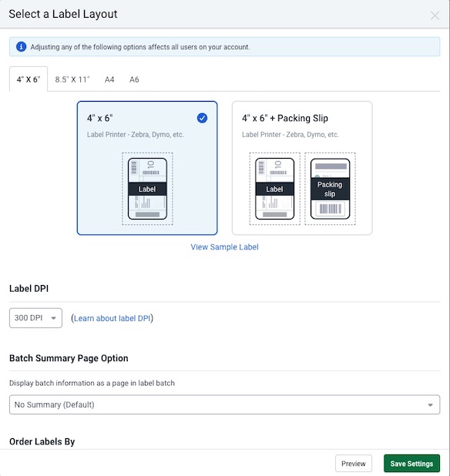Click the Batch Summary Page Option heading
This screenshot has width=450, height=476.
tap(69, 358)
